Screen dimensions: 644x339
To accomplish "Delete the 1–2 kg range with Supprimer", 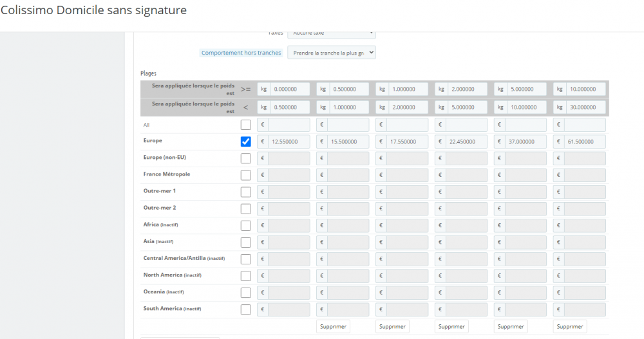I will pyautogui.click(x=392, y=327).
